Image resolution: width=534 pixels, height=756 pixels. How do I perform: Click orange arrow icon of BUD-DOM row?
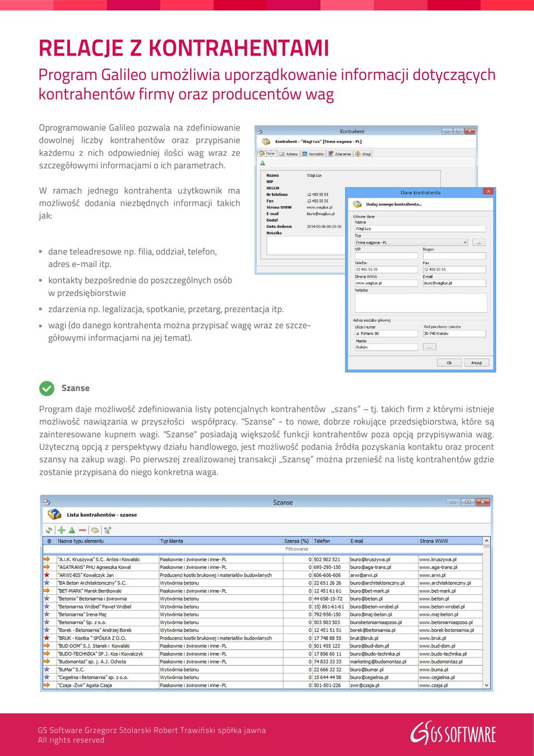(x=47, y=646)
